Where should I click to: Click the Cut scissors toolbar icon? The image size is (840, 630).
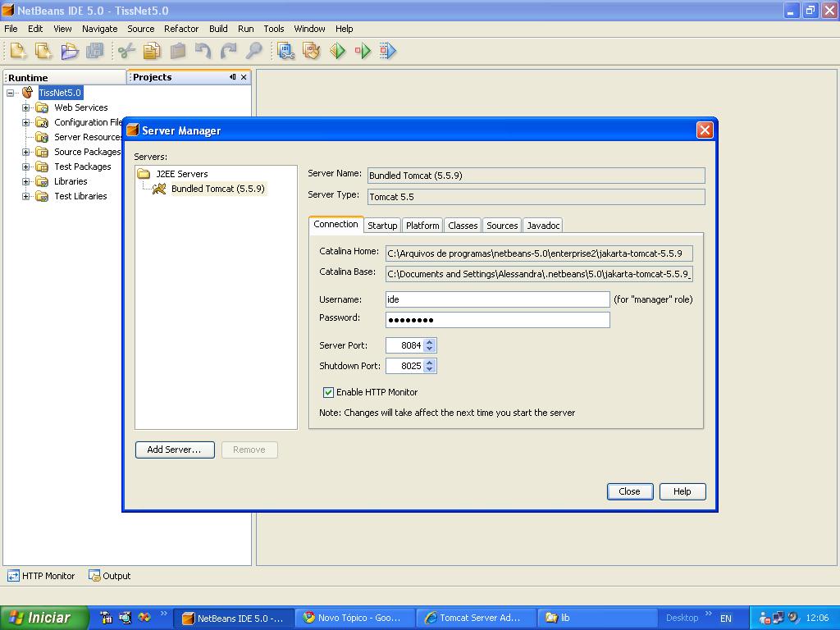(126, 51)
